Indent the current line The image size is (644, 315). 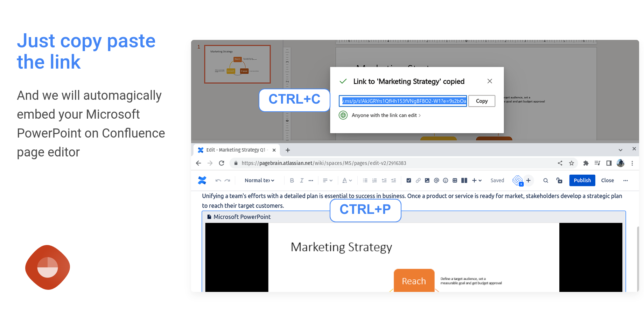coord(393,180)
